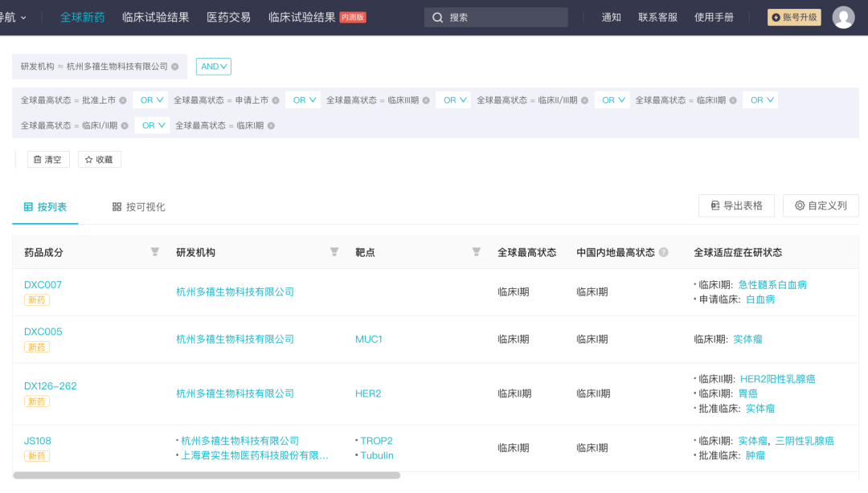
Task: Click the 导出表格 export button
Action: (x=736, y=206)
